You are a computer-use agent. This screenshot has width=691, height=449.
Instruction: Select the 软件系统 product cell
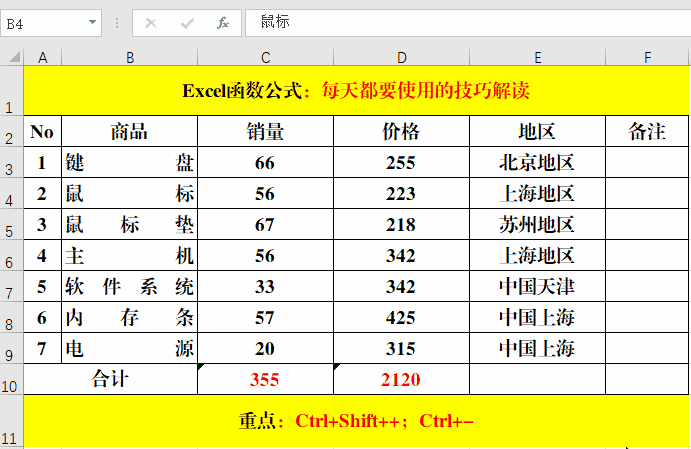[x=130, y=286]
